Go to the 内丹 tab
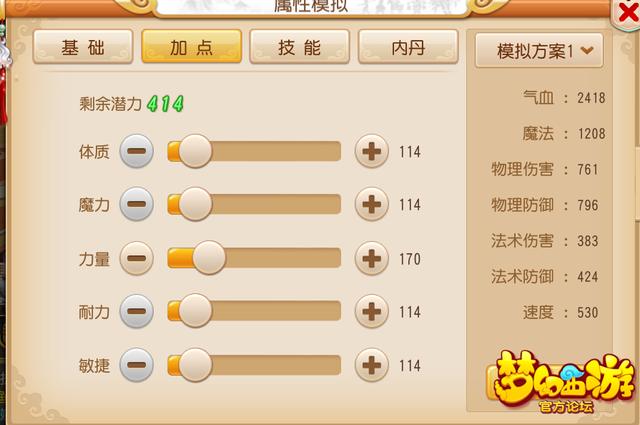Image resolution: width=640 pixels, height=425 pixels. (408, 47)
